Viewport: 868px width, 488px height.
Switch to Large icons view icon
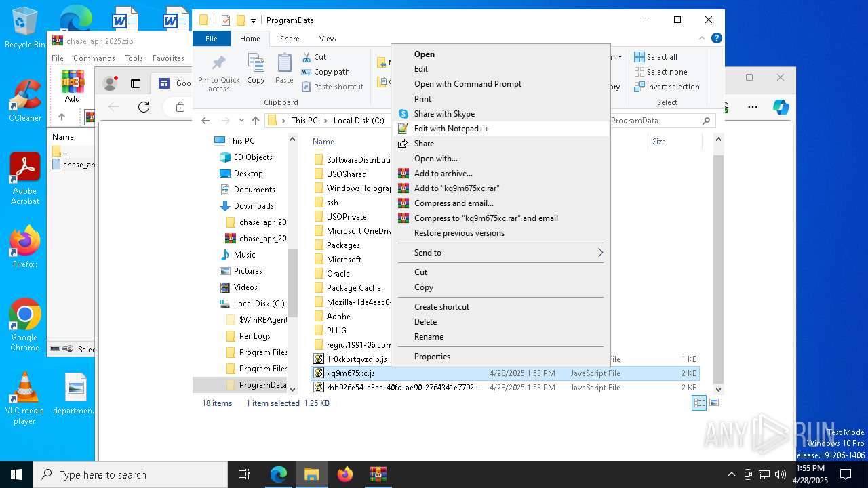click(x=713, y=403)
